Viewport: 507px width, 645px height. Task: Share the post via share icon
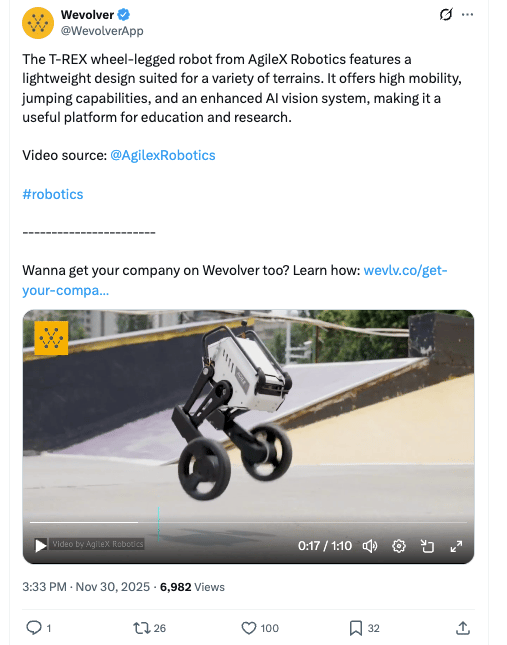[x=463, y=628]
